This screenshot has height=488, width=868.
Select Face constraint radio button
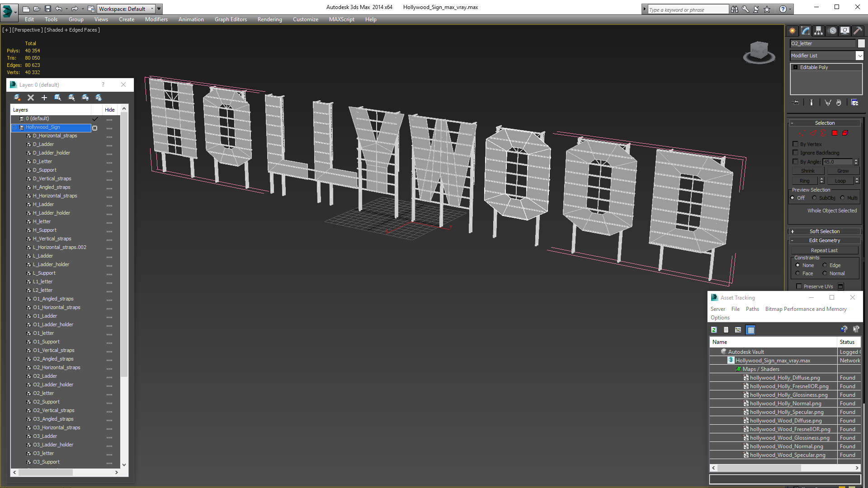(797, 273)
